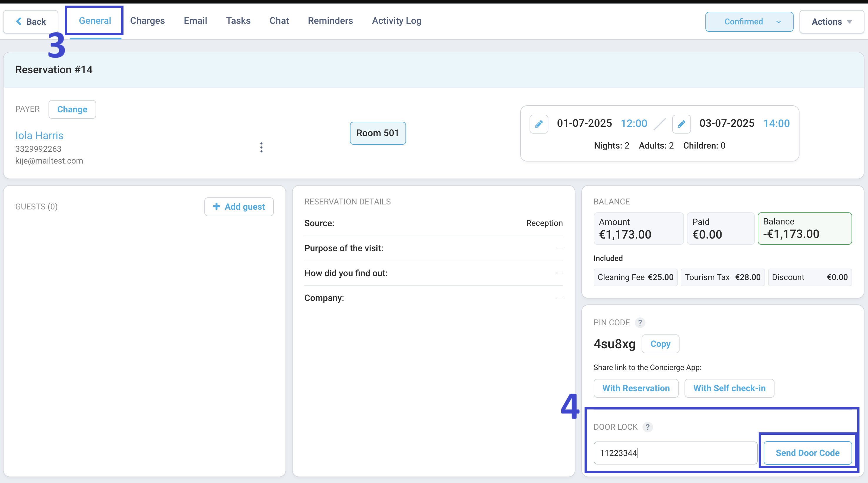Open the Charges tab
Image resolution: width=868 pixels, height=483 pixels.
(147, 21)
